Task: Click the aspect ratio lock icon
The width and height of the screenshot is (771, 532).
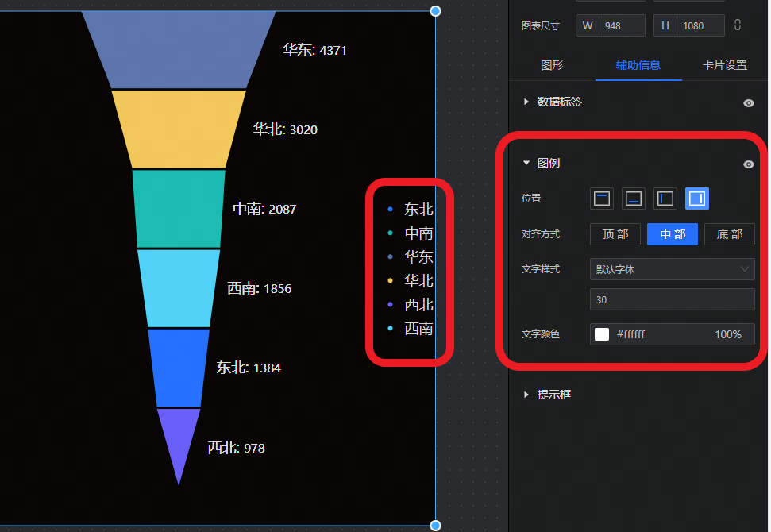Action: coord(738,25)
